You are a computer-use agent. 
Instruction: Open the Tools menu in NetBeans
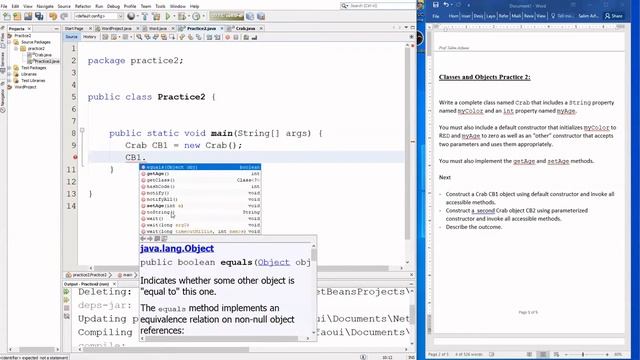point(160,6)
